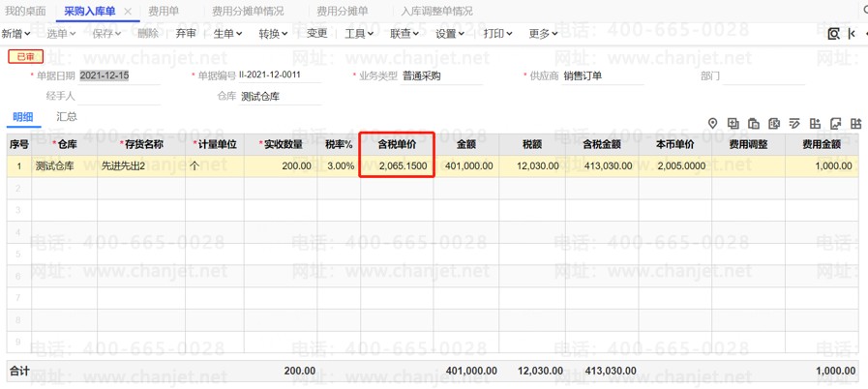Switch to 入库调整单情况 tab
Image resolution: width=868 pixels, height=389 pixels.
pos(437,11)
